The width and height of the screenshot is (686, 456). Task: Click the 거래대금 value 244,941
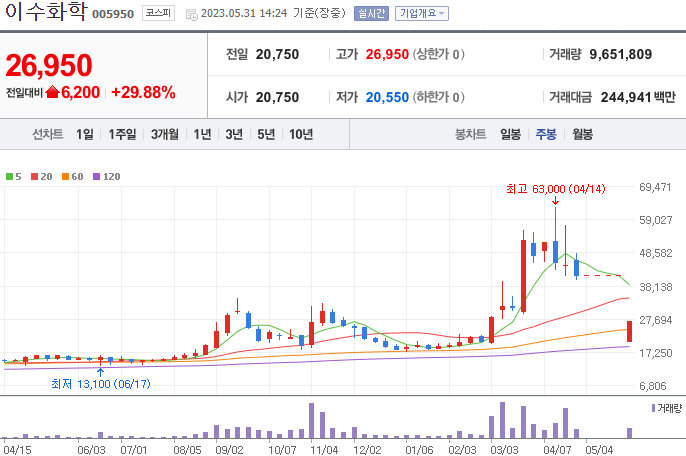[625, 97]
